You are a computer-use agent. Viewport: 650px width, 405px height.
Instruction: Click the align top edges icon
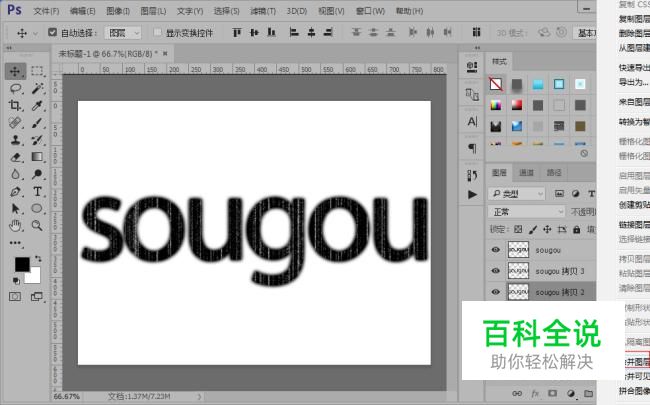(x=237, y=32)
